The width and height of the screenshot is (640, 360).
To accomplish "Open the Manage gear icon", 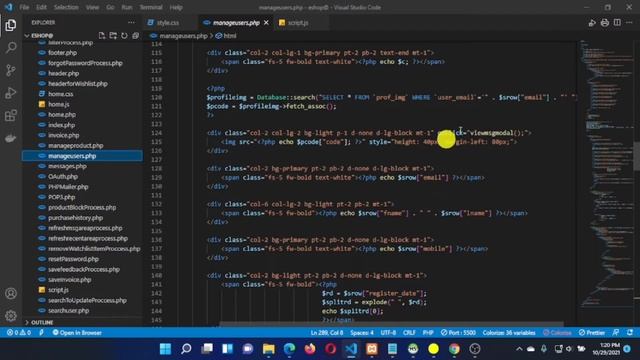I will [x=11, y=316].
